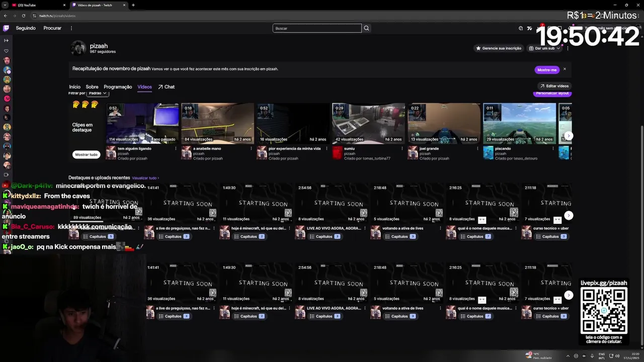Open the 'piscando' clip thumbnail

(520, 123)
